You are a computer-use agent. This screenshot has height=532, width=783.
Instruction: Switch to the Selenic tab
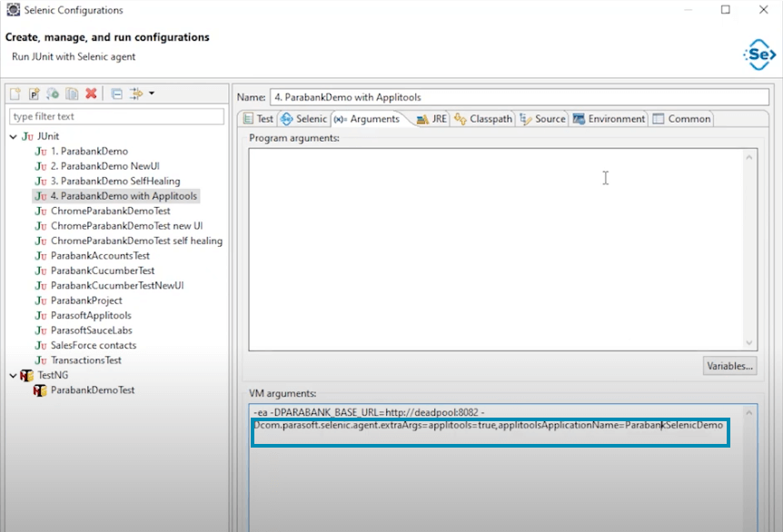(304, 119)
